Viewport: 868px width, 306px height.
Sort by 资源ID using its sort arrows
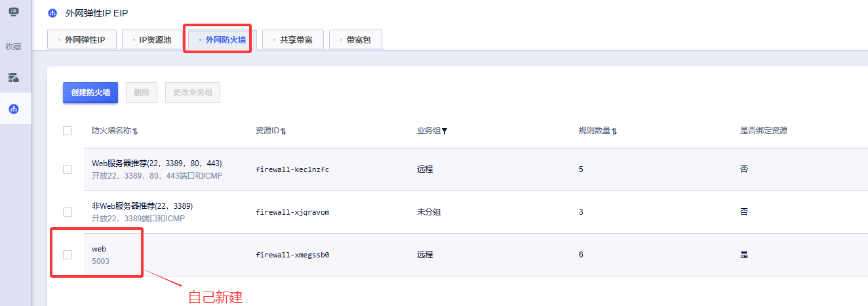click(283, 131)
